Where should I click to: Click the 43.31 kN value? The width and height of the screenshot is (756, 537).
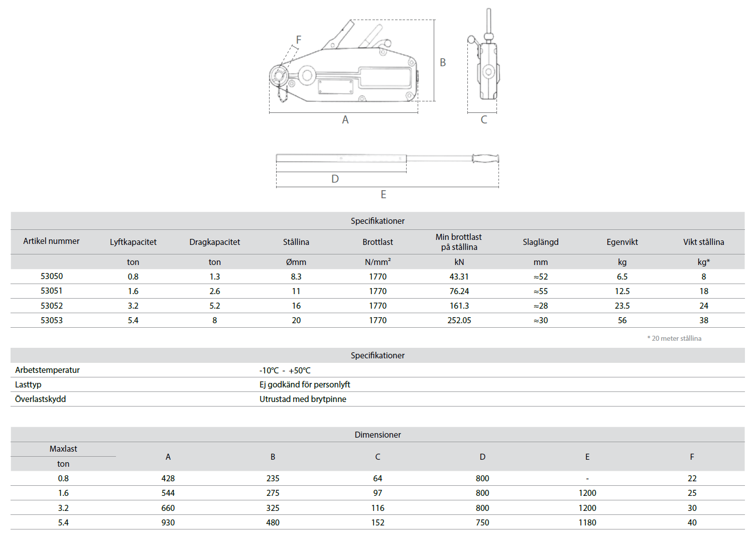(x=459, y=277)
